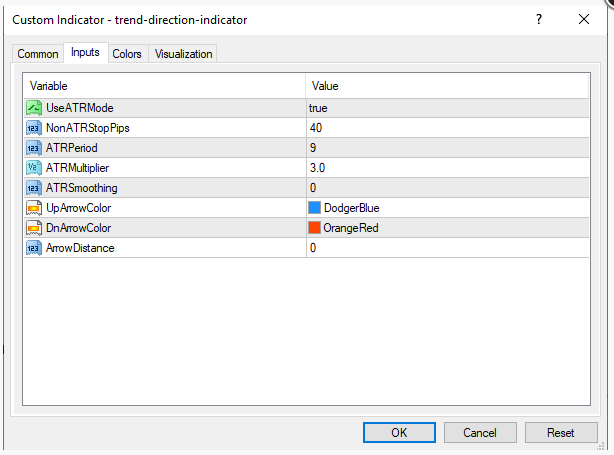Click the integer icon beside ATRPeriod
The height and width of the screenshot is (455, 614).
pos(34,148)
